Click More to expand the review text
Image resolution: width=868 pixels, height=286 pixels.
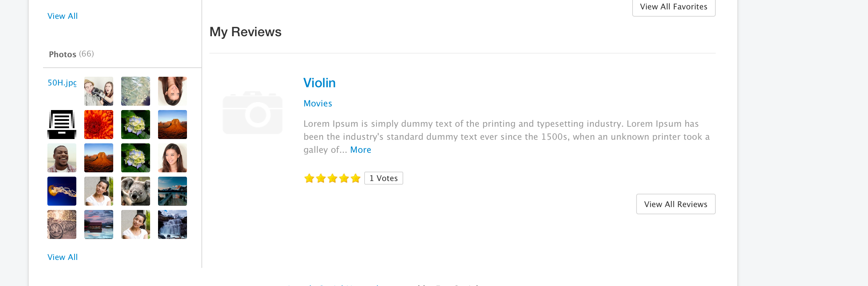click(x=360, y=150)
